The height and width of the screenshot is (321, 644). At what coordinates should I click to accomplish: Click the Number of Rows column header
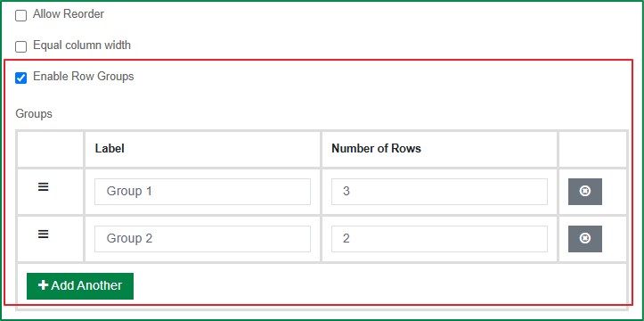coord(376,148)
